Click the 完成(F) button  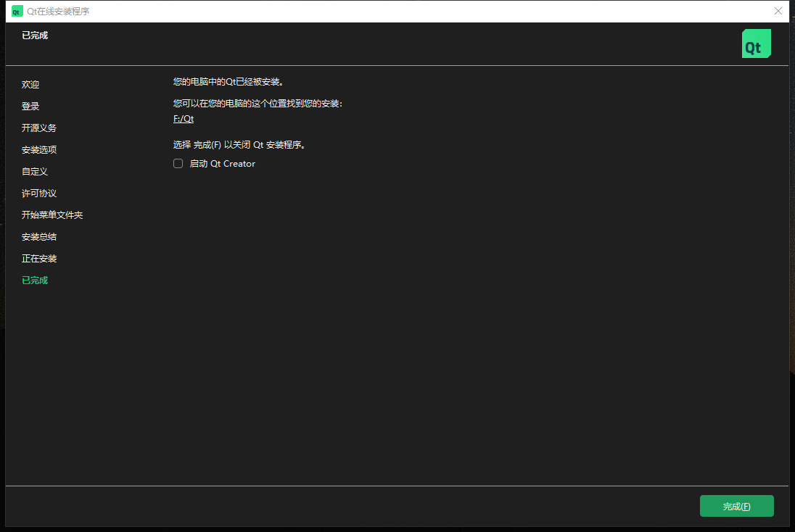(x=737, y=506)
